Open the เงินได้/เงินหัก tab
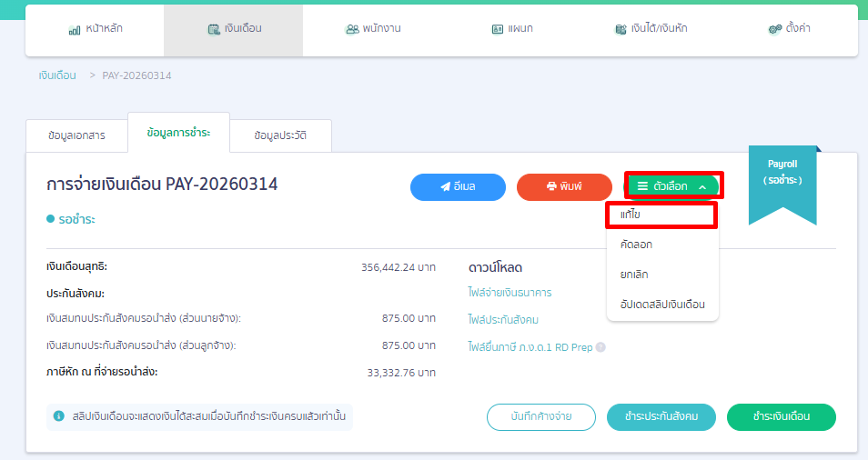The height and width of the screenshot is (460, 868). (651, 29)
